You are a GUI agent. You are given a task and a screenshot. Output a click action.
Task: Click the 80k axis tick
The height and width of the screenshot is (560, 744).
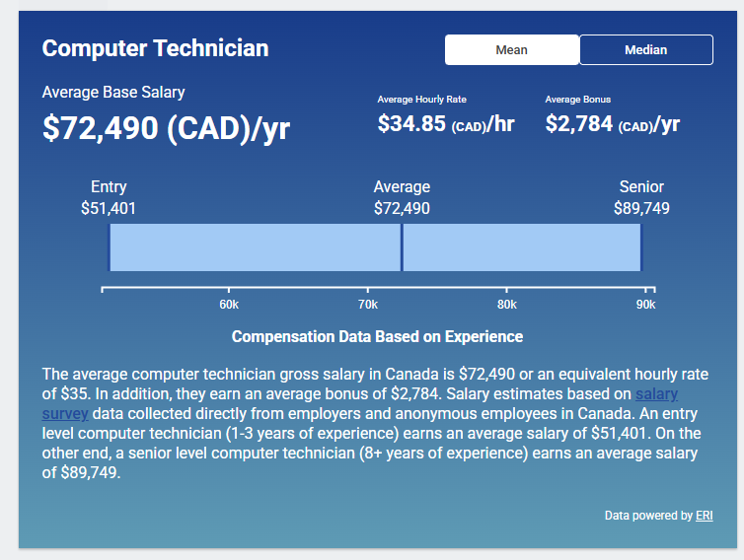507,305
